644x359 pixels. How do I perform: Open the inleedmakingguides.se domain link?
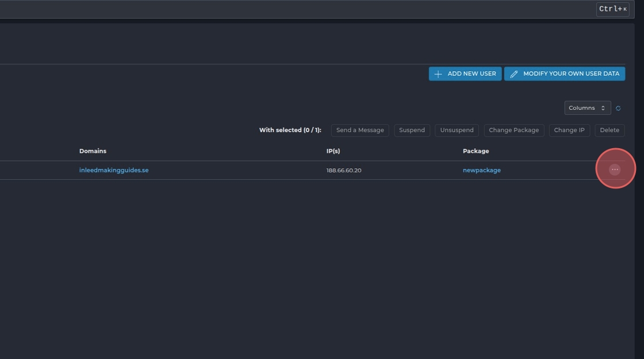coord(114,170)
